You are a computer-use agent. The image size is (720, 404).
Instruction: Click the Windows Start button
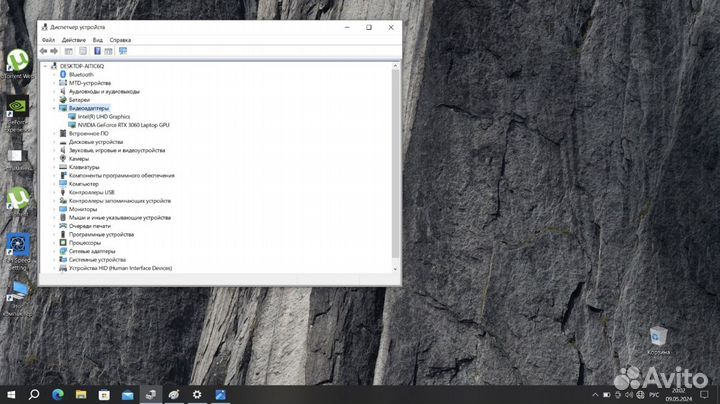pyautogui.click(x=10, y=395)
